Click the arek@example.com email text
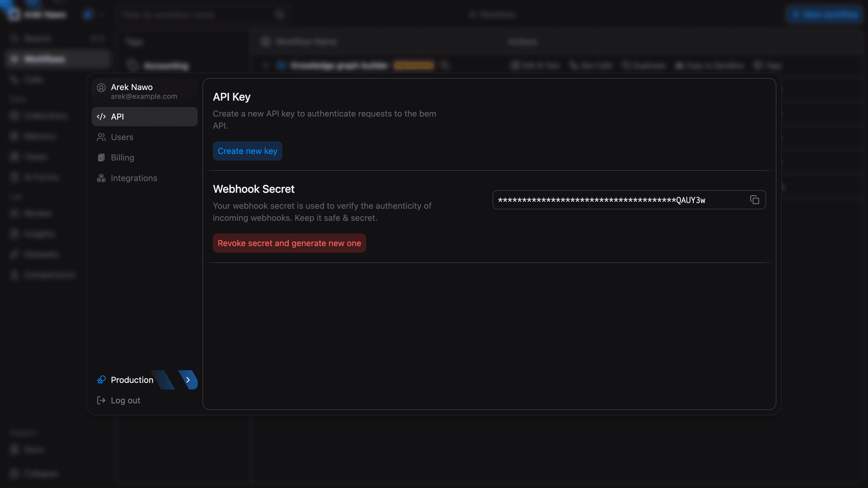 pos(144,96)
